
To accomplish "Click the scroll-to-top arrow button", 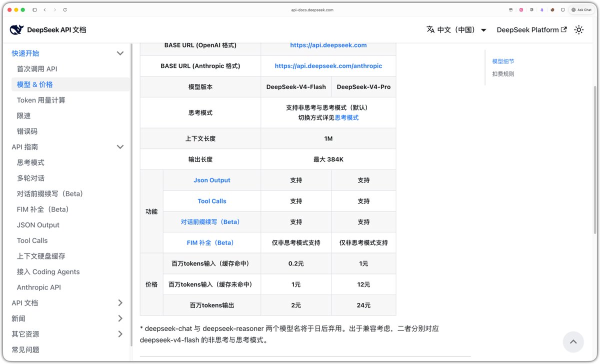I will click(573, 342).
